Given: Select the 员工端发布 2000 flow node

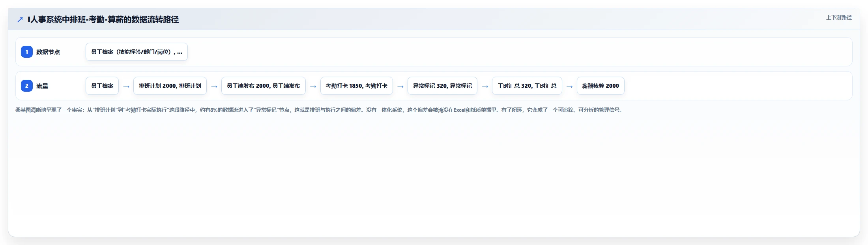Looking at the screenshot, I should tap(264, 86).
